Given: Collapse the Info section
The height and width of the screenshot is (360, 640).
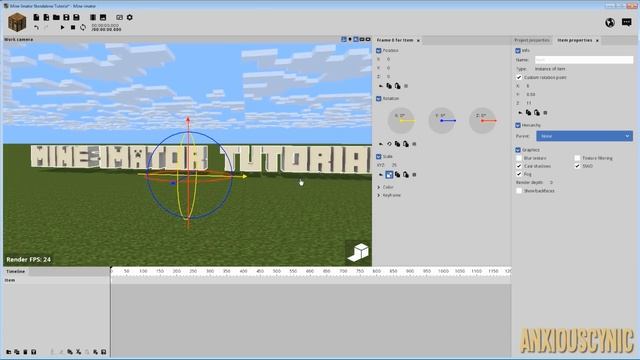Looking at the screenshot, I should click(x=518, y=51).
